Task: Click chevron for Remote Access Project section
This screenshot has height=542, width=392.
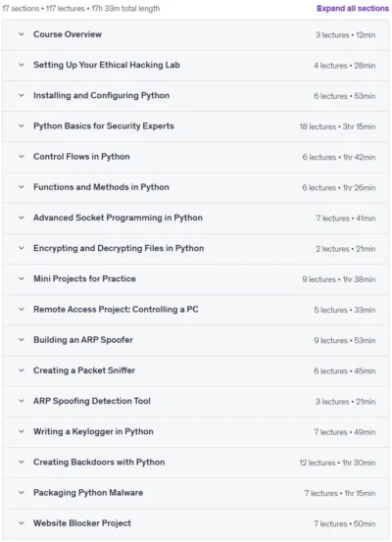Action: click(x=22, y=309)
